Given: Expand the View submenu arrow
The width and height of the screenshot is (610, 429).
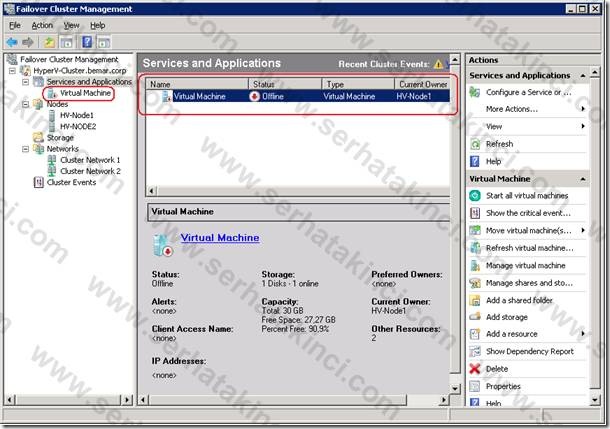Looking at the screenshot, I should click(x=583, y=126).
